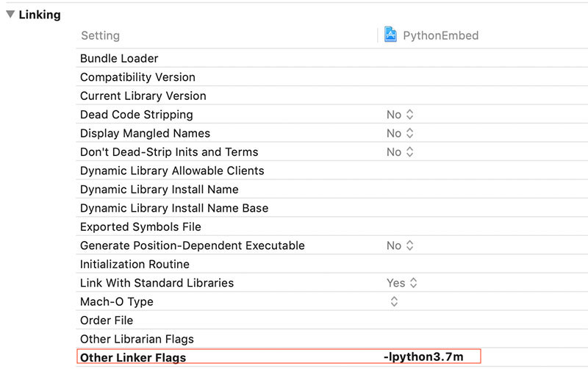Click the Setting column header
The height and width of the screenshot is (369, 588).
click(x=100, y=35)
